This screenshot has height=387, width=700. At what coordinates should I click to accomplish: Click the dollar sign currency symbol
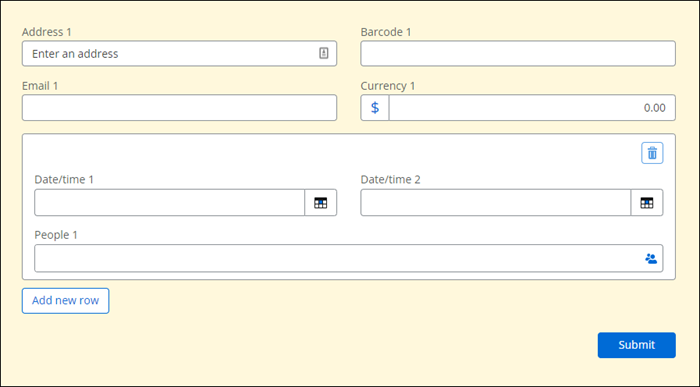click(x=375, y=108)
